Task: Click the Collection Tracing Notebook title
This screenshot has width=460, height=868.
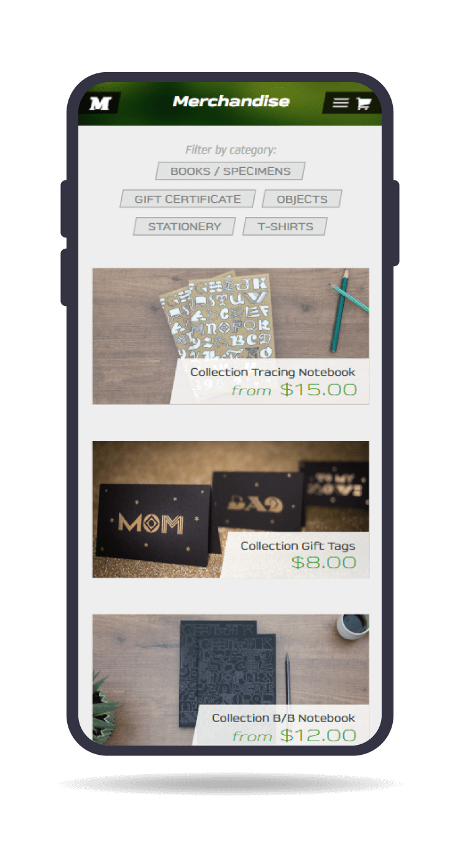Action: point(273,372)
